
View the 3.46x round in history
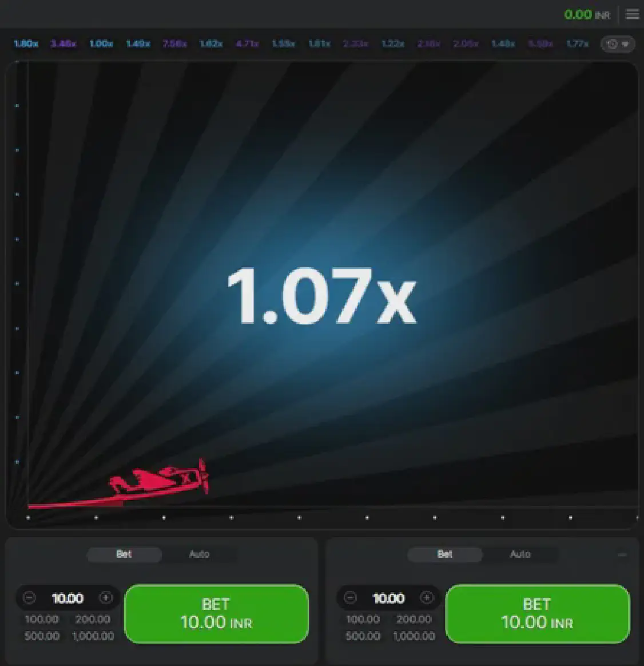point(63,44)
